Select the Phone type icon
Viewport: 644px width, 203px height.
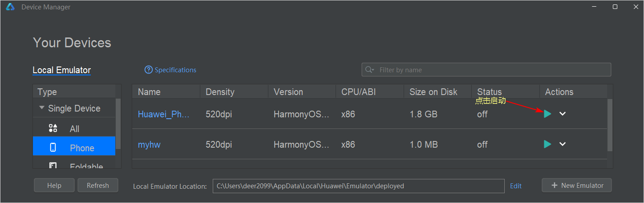point(53,148)
